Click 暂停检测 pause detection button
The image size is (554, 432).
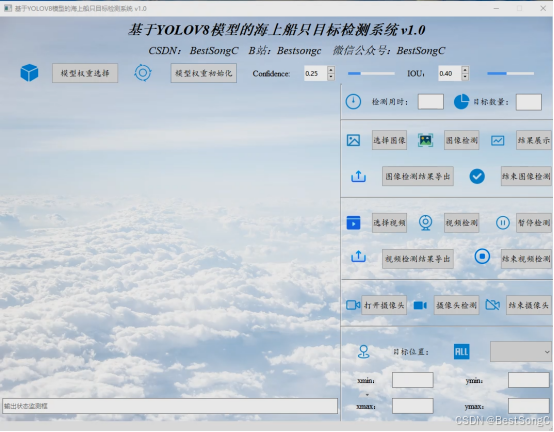pos(534,223)
